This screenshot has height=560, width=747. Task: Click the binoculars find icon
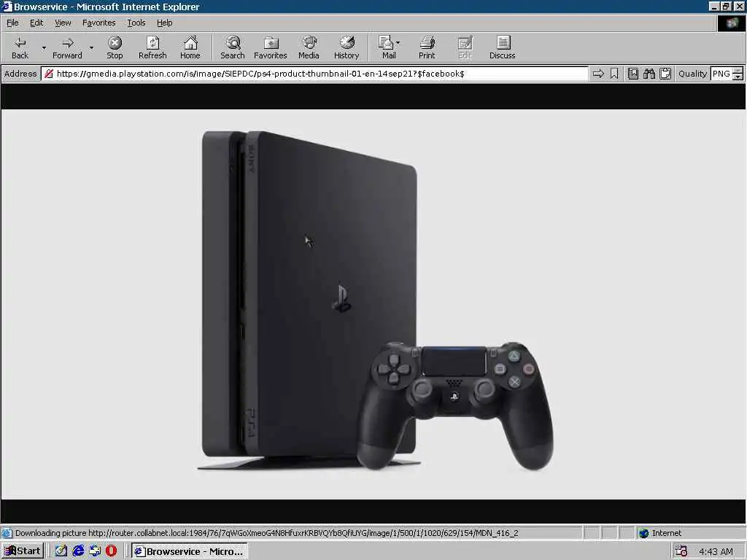649,74
